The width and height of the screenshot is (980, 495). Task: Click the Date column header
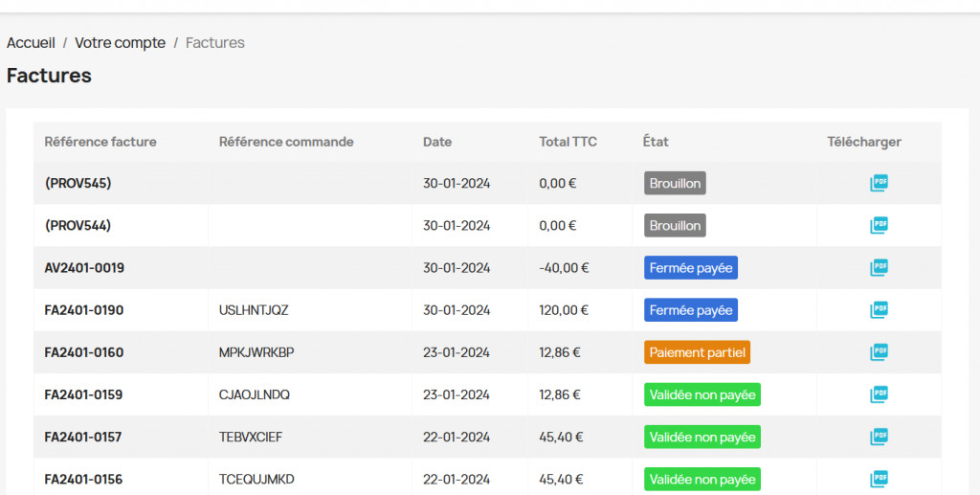coord(437,142)
